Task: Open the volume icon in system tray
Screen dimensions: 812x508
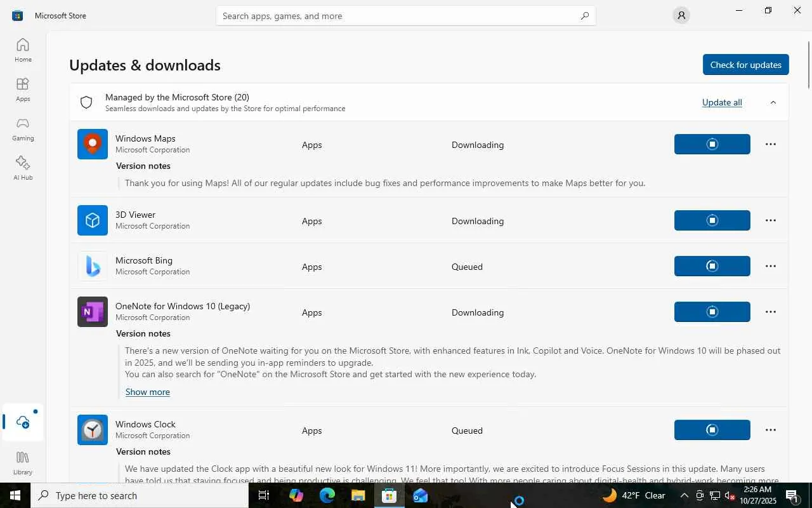Action: 730,495
